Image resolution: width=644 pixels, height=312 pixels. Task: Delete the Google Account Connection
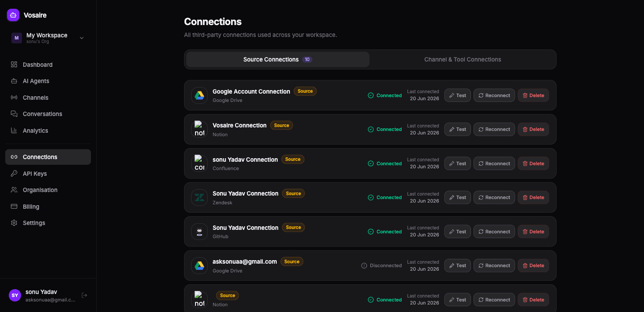click(x=533, y=95)
